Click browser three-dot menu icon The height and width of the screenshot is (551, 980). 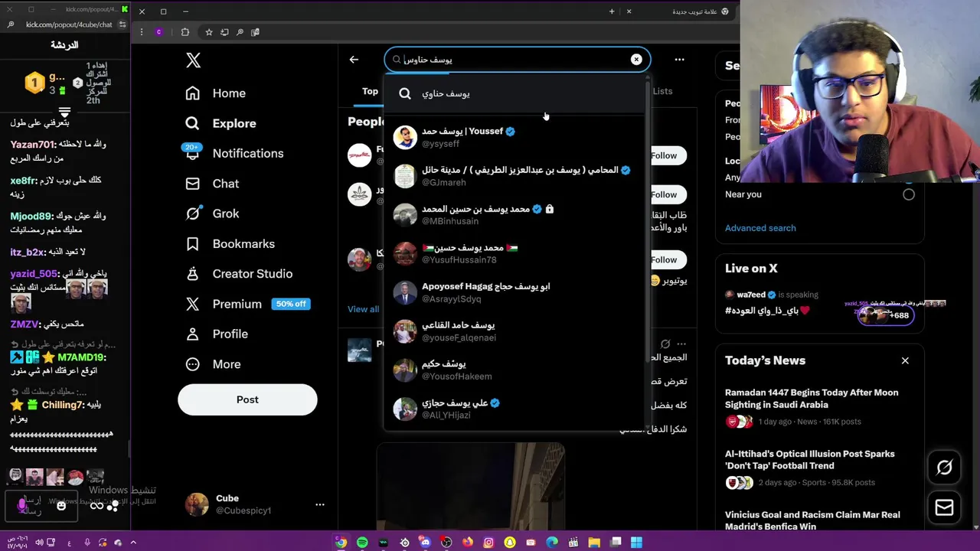(142, 32)
